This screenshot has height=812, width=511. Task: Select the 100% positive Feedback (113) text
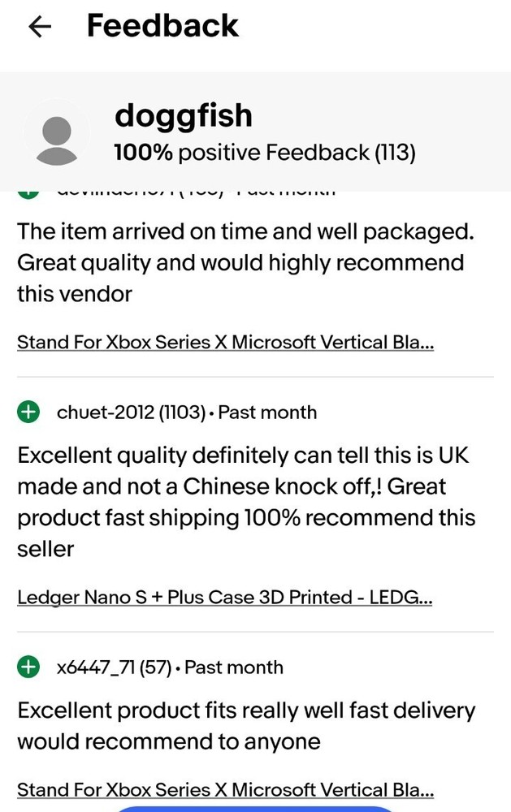click(x=265, y=152)
